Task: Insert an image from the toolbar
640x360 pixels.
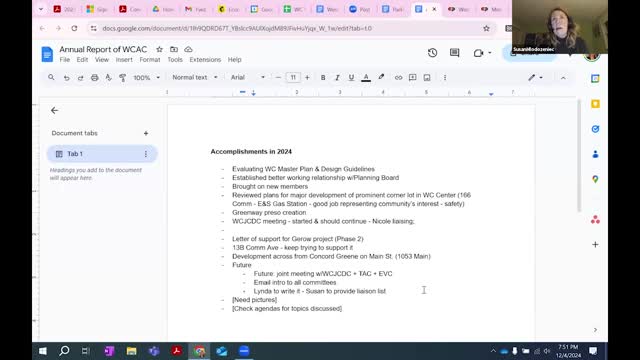Action: pos(427,78)
